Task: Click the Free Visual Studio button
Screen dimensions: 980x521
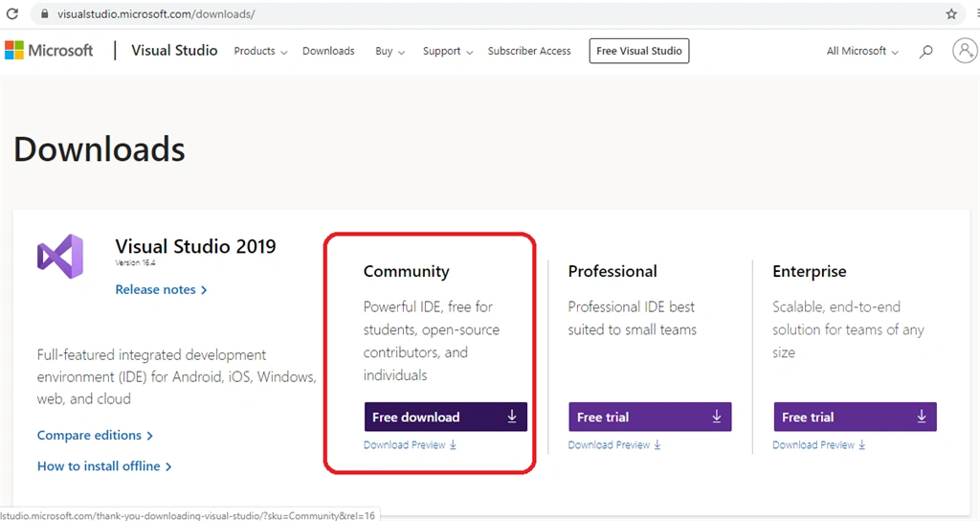Action: (x=638, y=51)
